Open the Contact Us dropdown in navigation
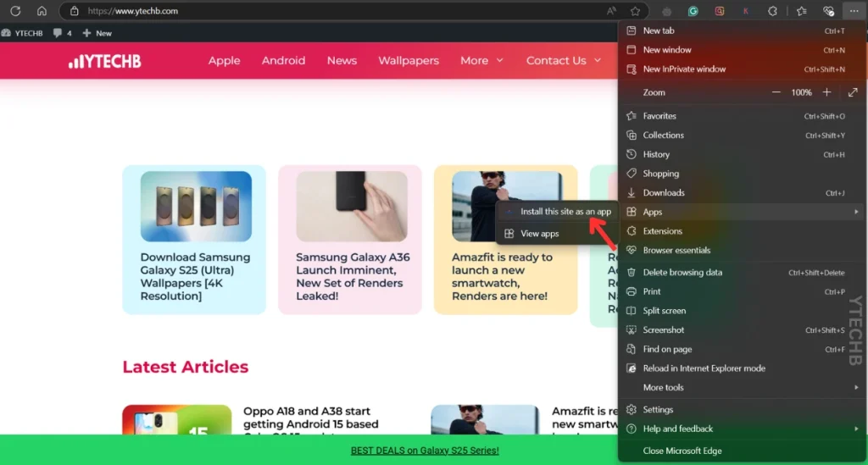This screenshot has width=868, height=465. pos(563,60)
